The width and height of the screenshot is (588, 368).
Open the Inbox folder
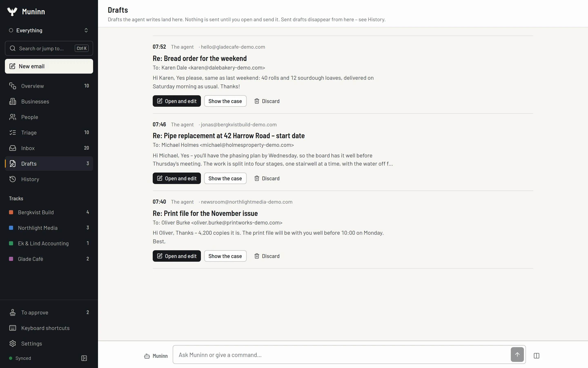pos(49,148)
